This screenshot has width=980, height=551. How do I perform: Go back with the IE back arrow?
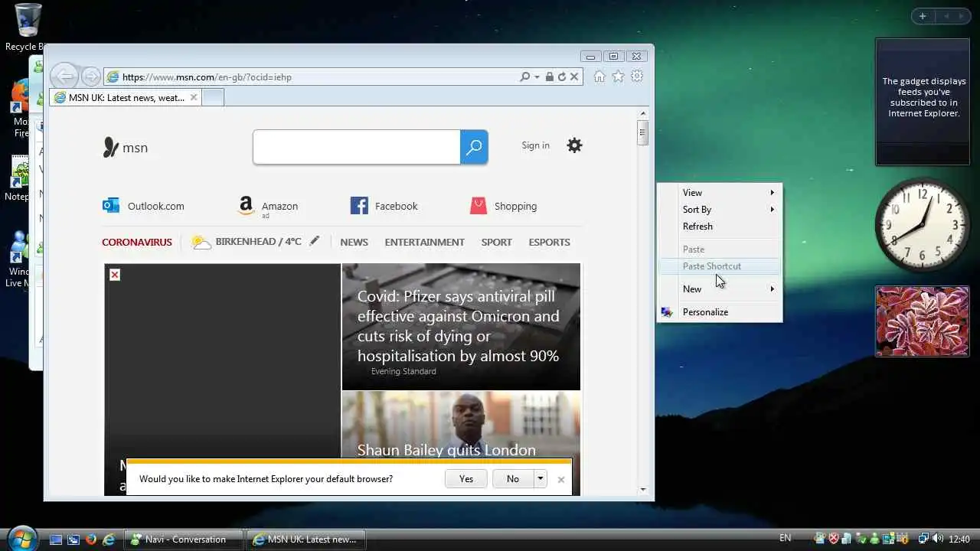[65, 76]
